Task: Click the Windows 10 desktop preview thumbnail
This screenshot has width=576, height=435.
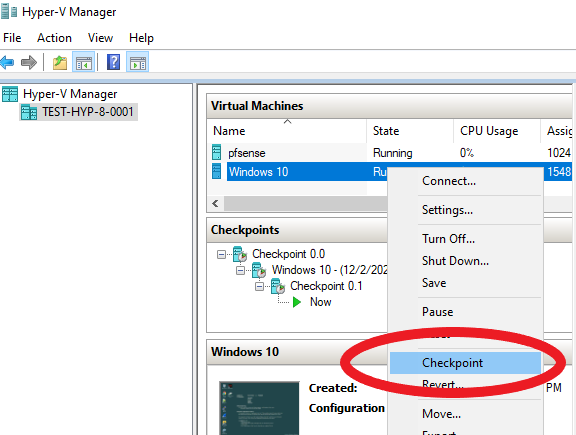Action: (259, 408)
